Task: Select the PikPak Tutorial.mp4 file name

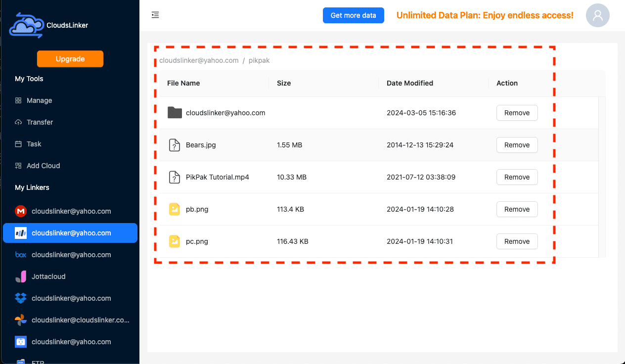Action: click(218, 177)
